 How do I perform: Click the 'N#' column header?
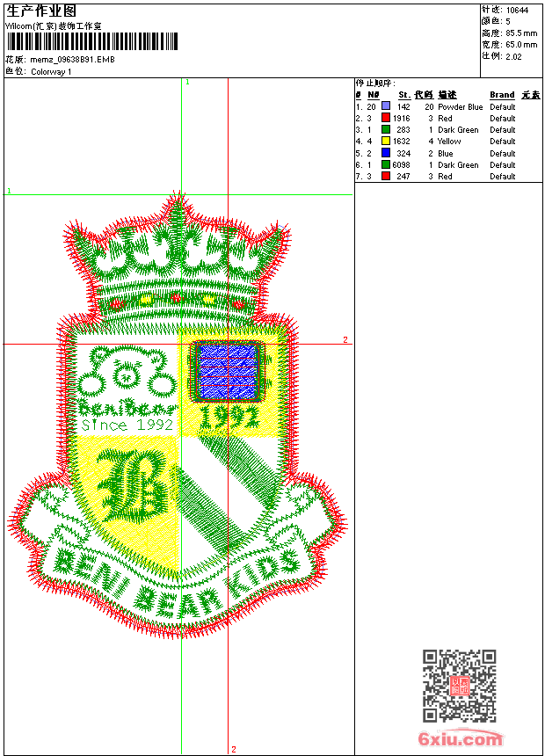click(x=374, y=95)
